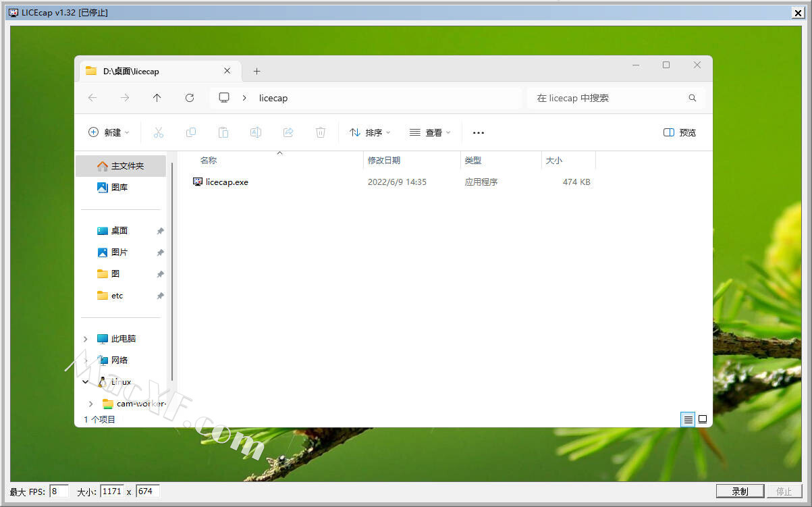The height and width of the screenshot is (507, 812).
Task: Click the sidebar vertical scrollbar
Action: (x=173, y=270)
